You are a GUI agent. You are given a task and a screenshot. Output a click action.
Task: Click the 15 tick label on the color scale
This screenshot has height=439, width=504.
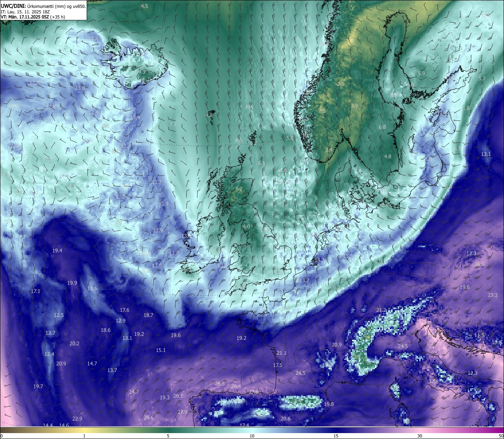[336, 436]
